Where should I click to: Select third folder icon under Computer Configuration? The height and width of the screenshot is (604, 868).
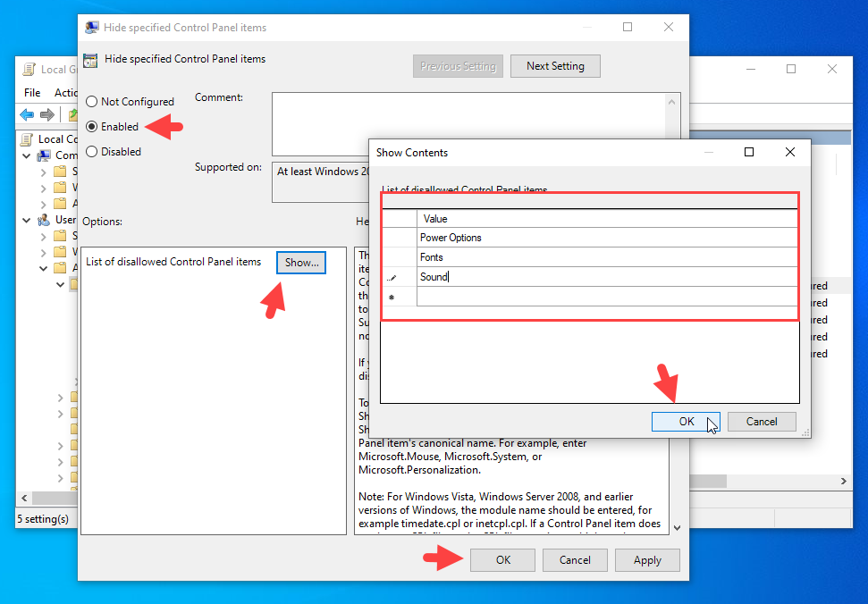[x=60, y=204]
